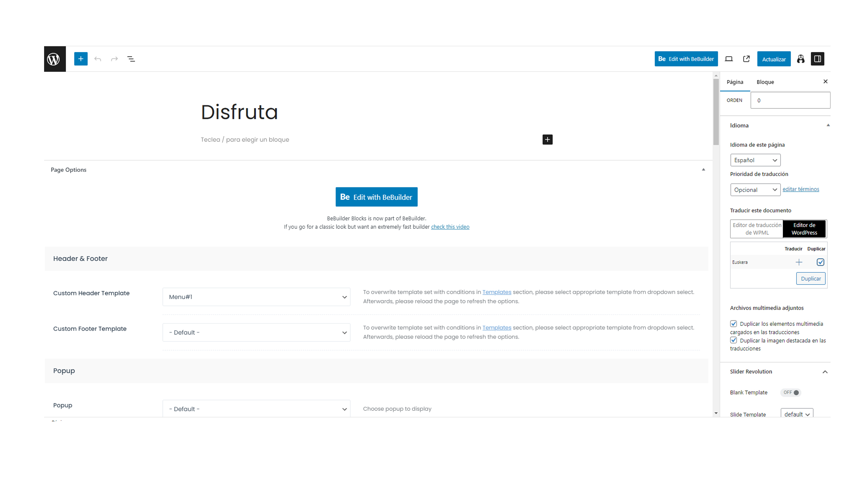This screenshot has height=494, width=868.
Task: Close the settings sidebar with X
Action: (825, 82)
